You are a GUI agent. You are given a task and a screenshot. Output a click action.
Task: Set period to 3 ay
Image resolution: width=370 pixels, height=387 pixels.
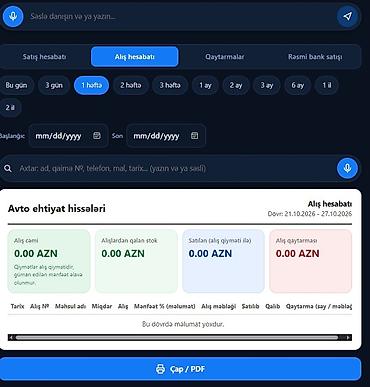click(x=267, y=85)
